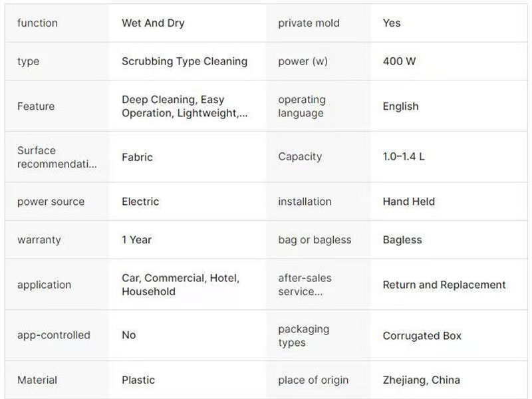
Task: Click the 'Car, Commercial, Hotel, Household' application value
Action: click(180, 285)
